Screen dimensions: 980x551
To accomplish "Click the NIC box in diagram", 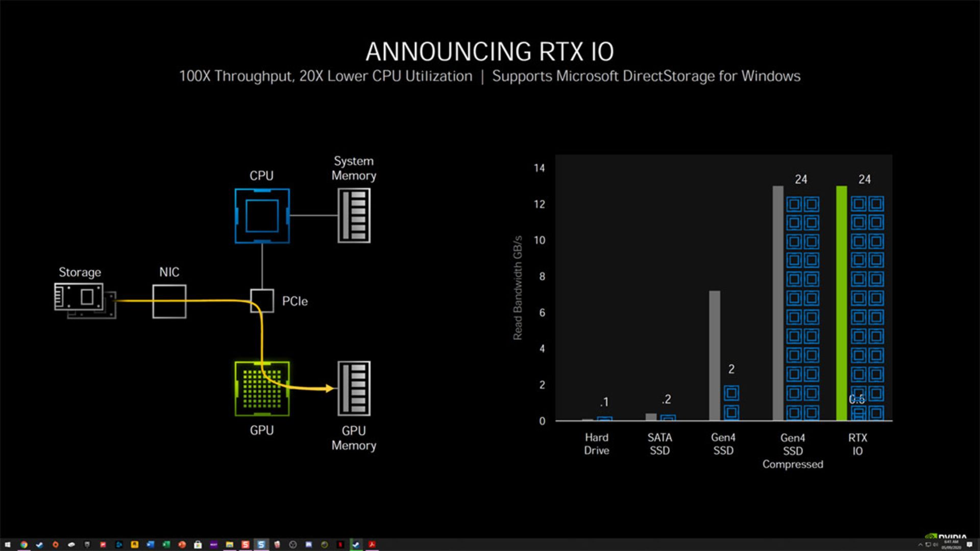I will pos(169,302).
